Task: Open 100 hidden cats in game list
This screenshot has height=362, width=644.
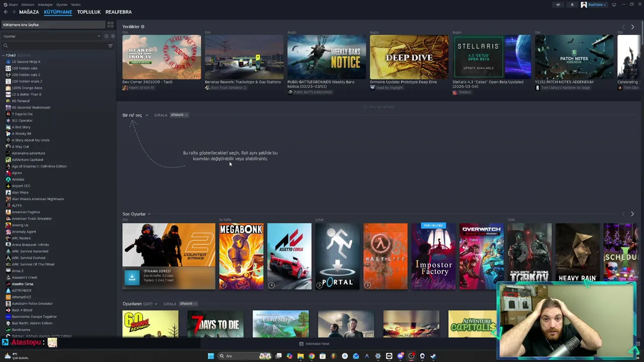Action: [x=25, y=68]
